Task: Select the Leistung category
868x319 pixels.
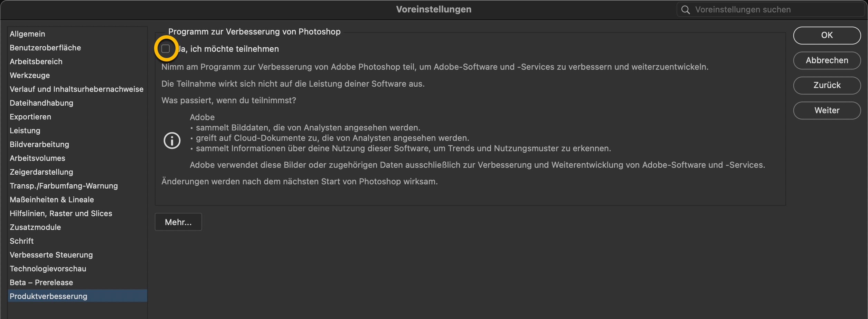Action: [25, 130]
